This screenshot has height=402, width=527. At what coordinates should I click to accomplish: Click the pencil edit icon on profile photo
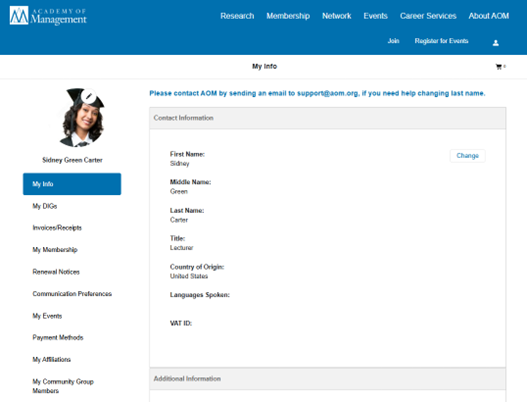89,96
